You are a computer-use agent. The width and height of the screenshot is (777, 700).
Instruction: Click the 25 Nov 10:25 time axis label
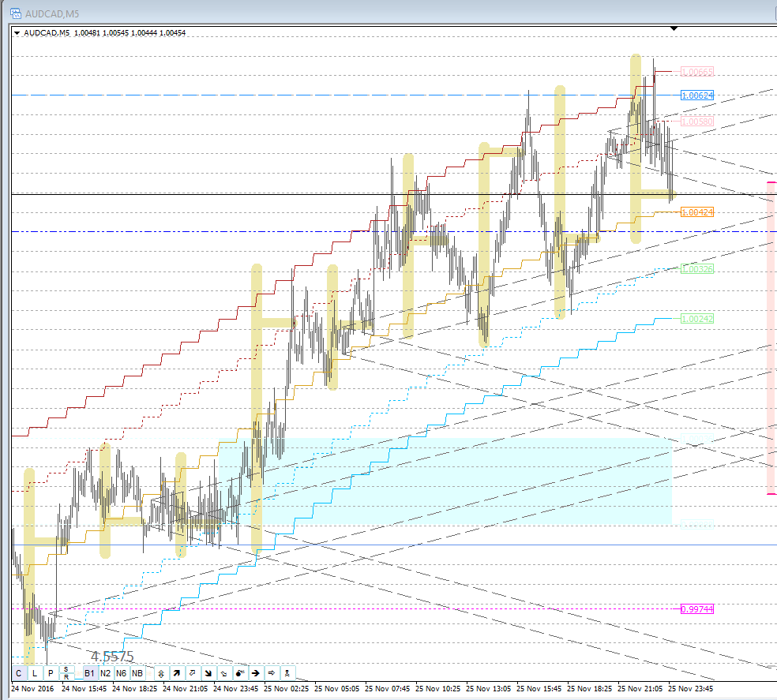tap(437, 689)
